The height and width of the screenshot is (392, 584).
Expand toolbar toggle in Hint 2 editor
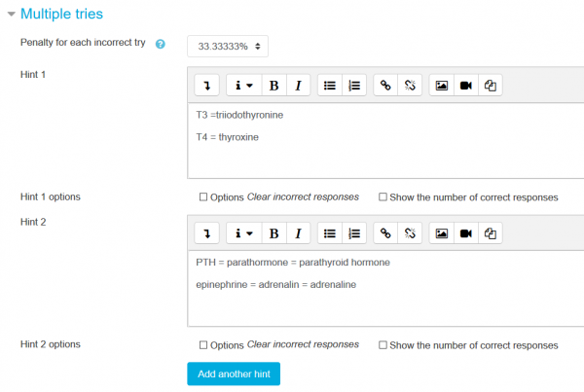[207, 233]
